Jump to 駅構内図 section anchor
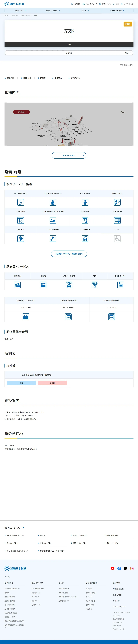The height and width of the screenshot is (644, 138). coord(9,78)
